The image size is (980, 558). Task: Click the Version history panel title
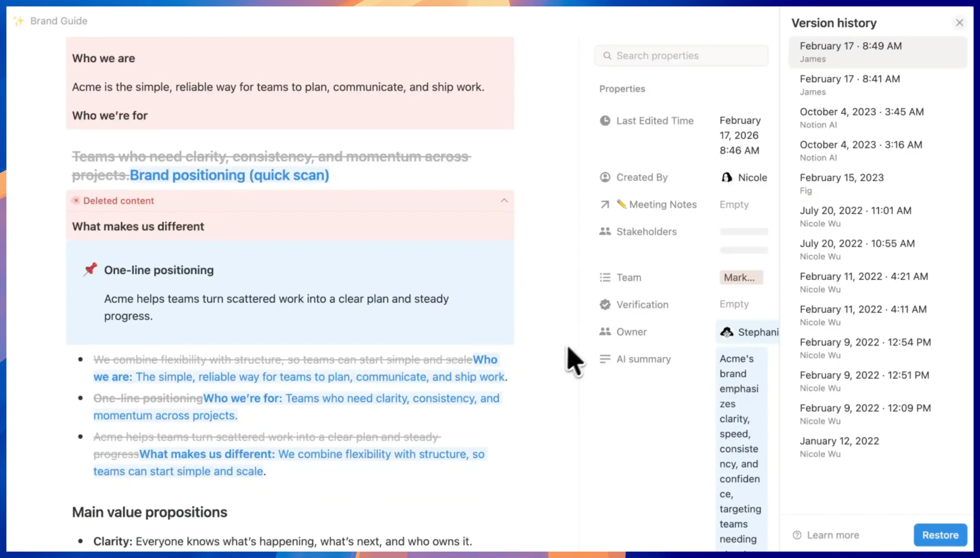(834, 23)
